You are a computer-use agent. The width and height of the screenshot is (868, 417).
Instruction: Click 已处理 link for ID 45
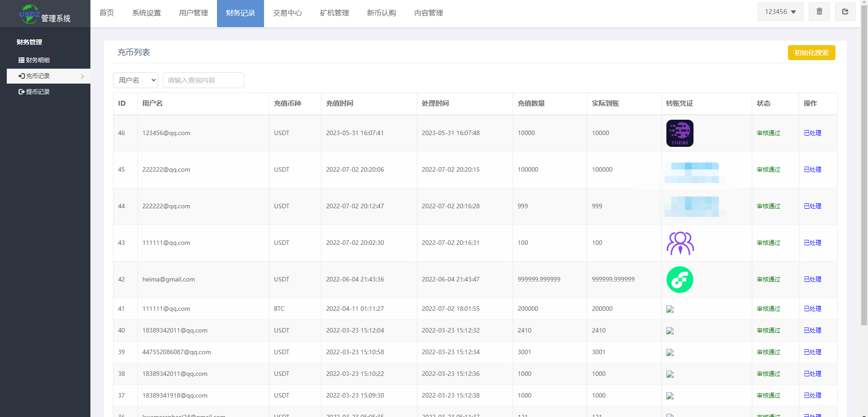pyautogui.click(x=812, y=170)
